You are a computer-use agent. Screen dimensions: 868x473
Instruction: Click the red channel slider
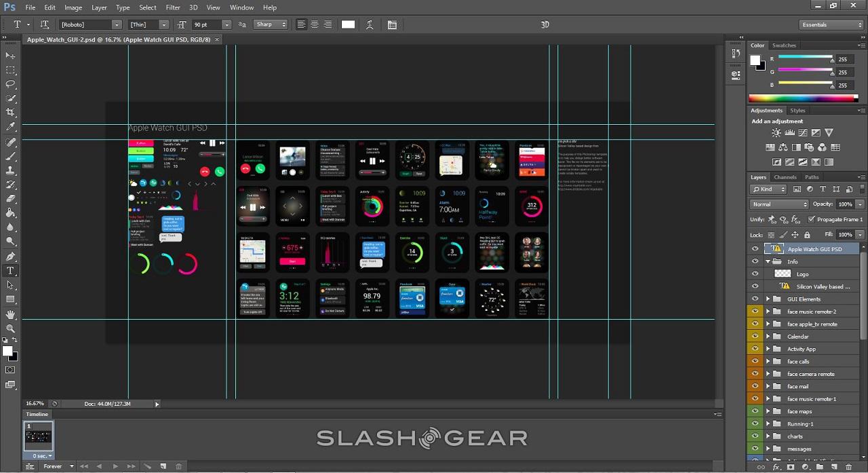(x=805, y=59)
